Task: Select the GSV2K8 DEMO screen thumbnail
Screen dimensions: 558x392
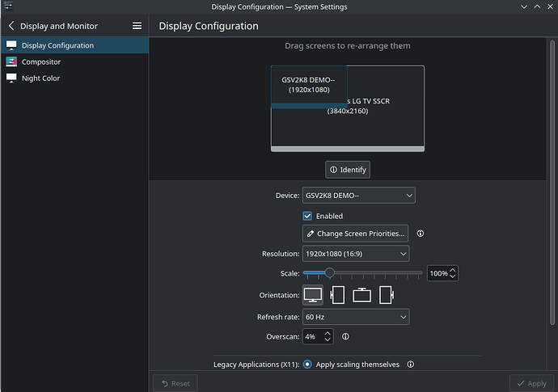Action: [309, 85]
